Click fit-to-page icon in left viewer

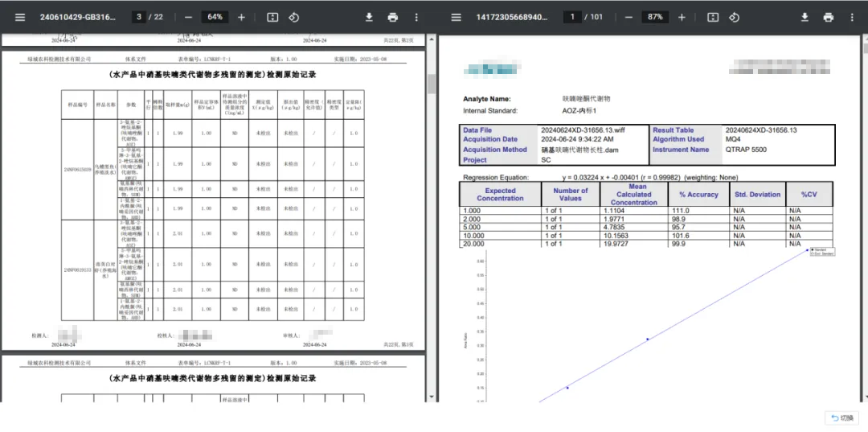pyautogui.click(x=272, y=17)
